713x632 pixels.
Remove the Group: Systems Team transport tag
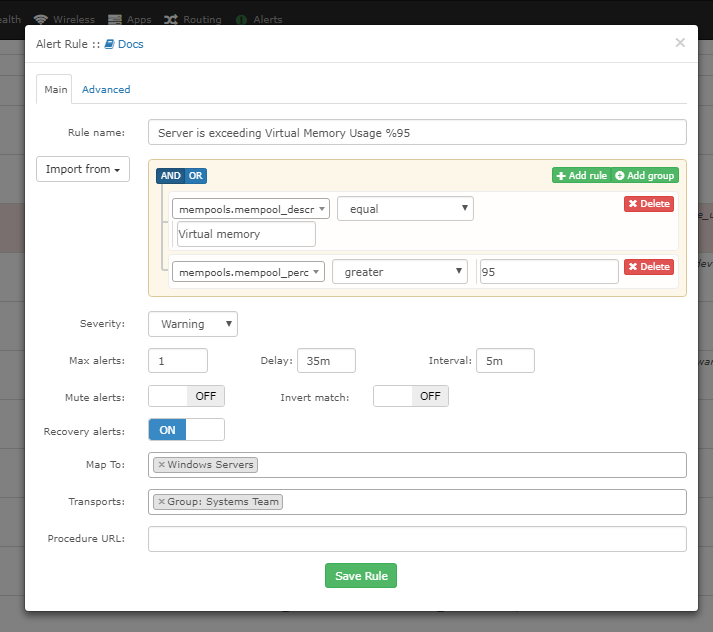click(161, 502)
